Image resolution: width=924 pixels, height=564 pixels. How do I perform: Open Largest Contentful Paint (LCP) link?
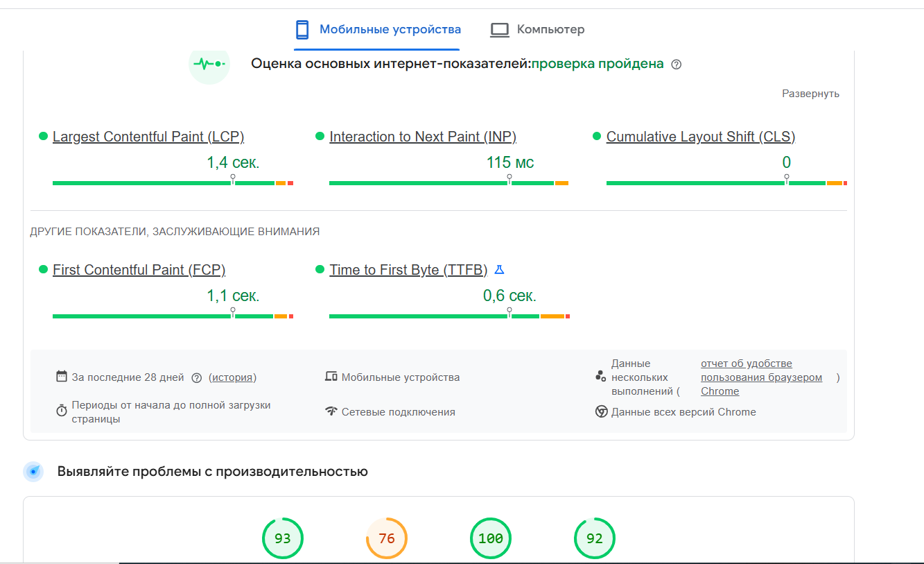(x=148, y=137)
